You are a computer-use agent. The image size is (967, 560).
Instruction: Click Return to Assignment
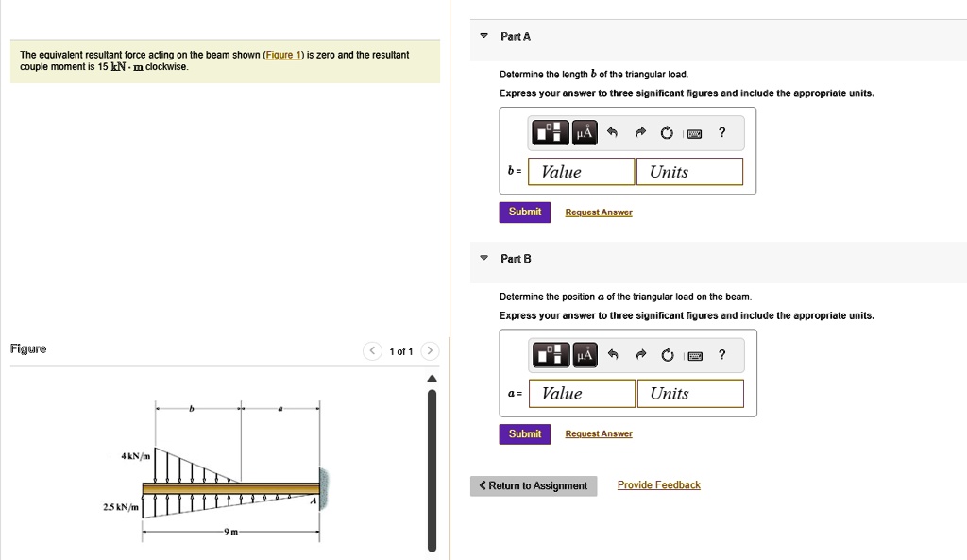(534, 485)
